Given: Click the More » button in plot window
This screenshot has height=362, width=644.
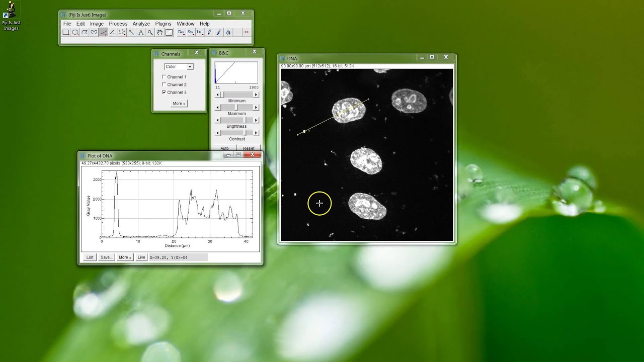Looking at the screenshot, I should click(125, 257).
